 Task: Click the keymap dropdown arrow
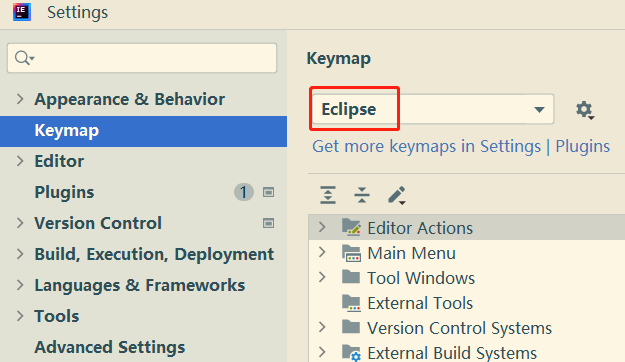(x=539, y=110)
